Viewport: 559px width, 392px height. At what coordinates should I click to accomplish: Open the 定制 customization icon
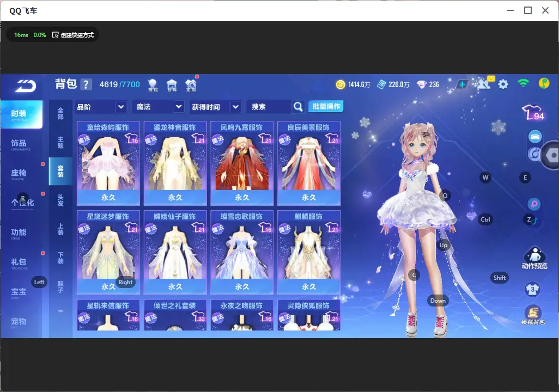tap(191, 85)
